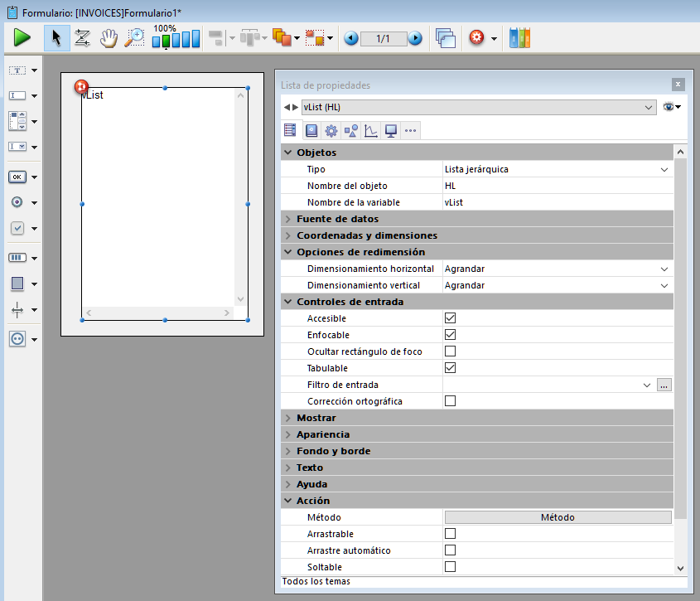Select the magnifier zoom tool

[x=134, y=38]
